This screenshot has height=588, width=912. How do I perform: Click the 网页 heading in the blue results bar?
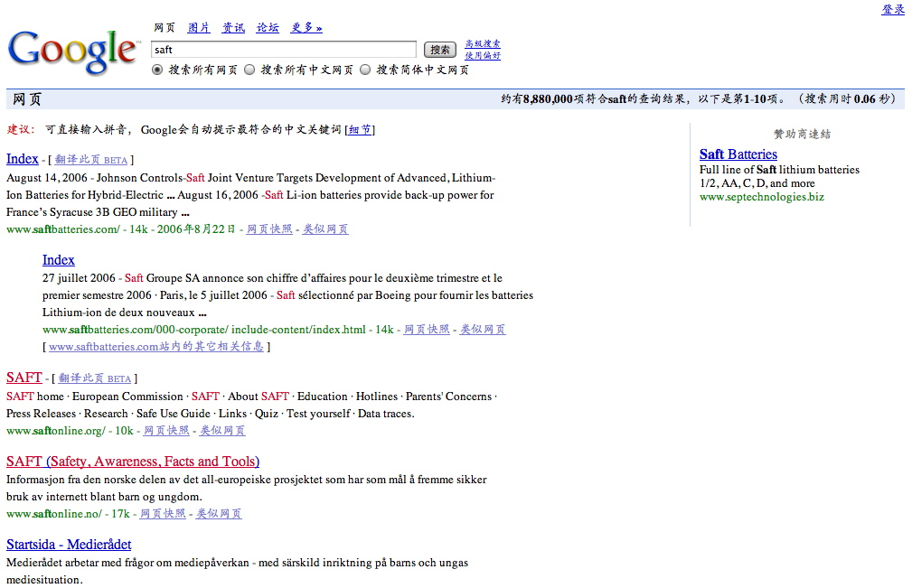tap(27, 99)
